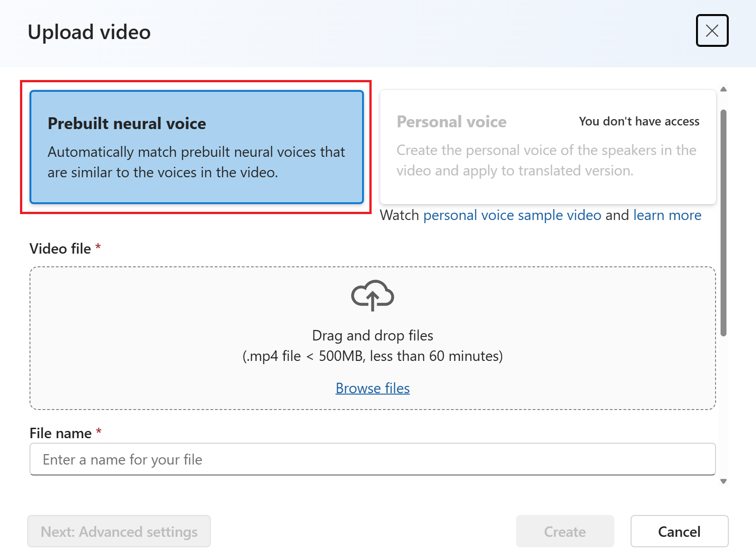Click the cloud upload icon
756x560 pixels.
click(x=373, y=295)
